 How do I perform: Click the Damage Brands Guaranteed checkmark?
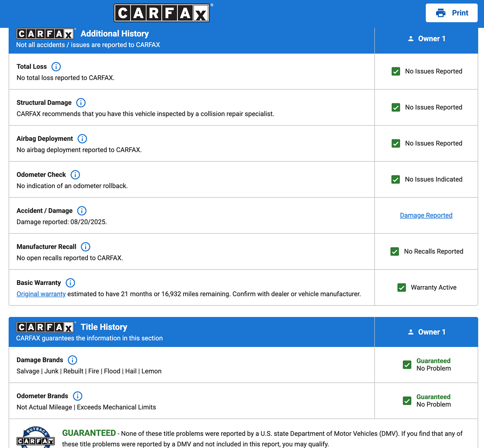pos(407,364)
